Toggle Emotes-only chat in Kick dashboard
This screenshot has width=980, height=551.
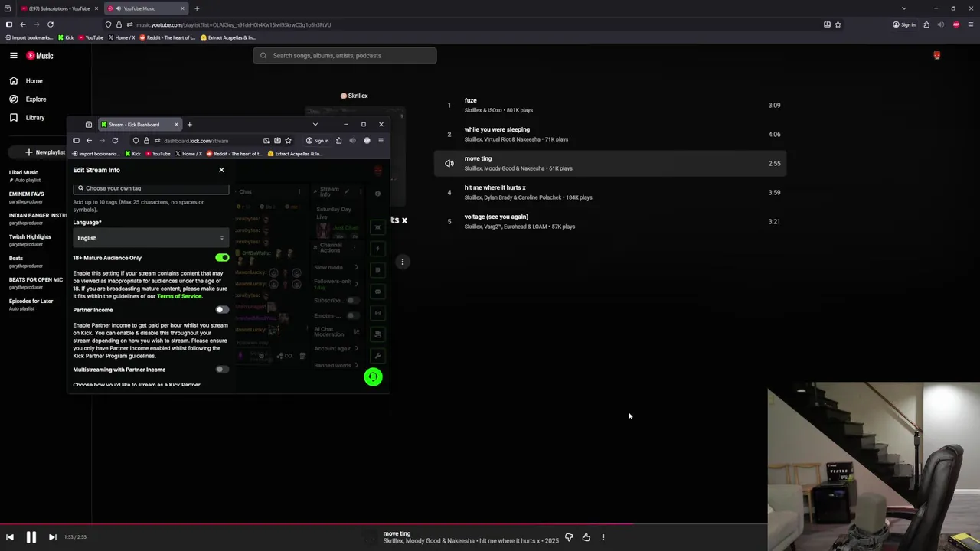coord(352,315)
